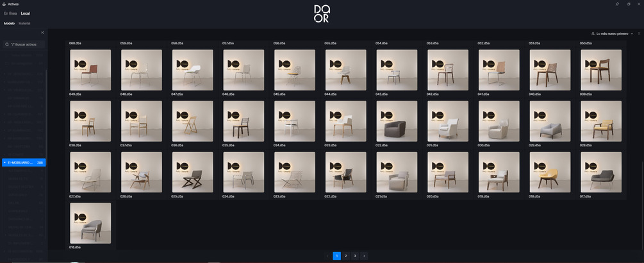Select the 030.d5a armchair thumbnail
Screen dimensions: 644x263
click(x=499, y=121)
